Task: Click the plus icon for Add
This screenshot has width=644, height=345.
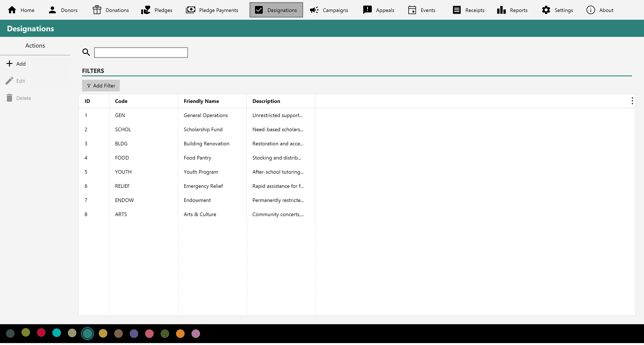Action: pyautogui.click(x=9, y=64)
